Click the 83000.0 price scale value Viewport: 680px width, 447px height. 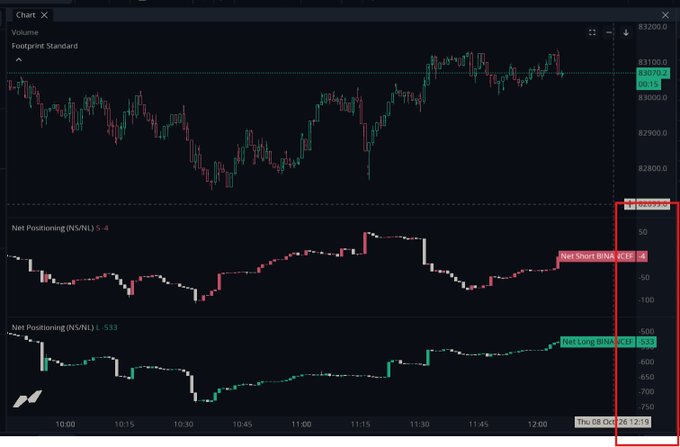click(x=653, y=98)
